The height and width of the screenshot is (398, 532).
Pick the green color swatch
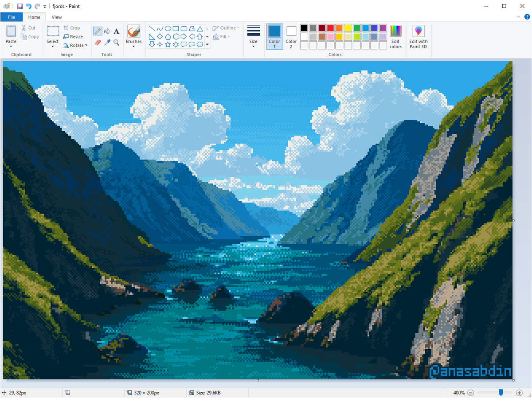[x=357, y=28]
